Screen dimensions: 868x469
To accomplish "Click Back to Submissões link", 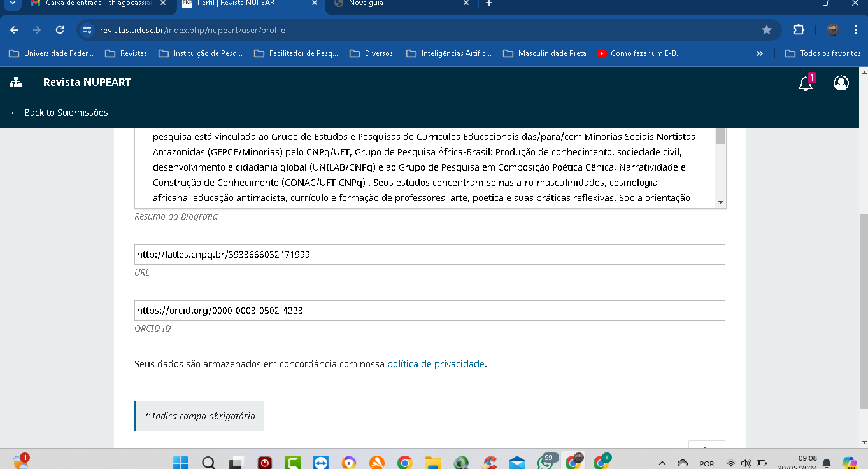I will coord(60,113).
